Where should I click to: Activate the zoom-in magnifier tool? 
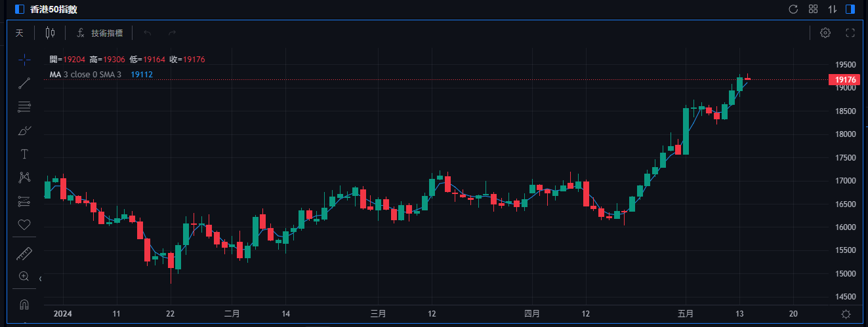24,277
